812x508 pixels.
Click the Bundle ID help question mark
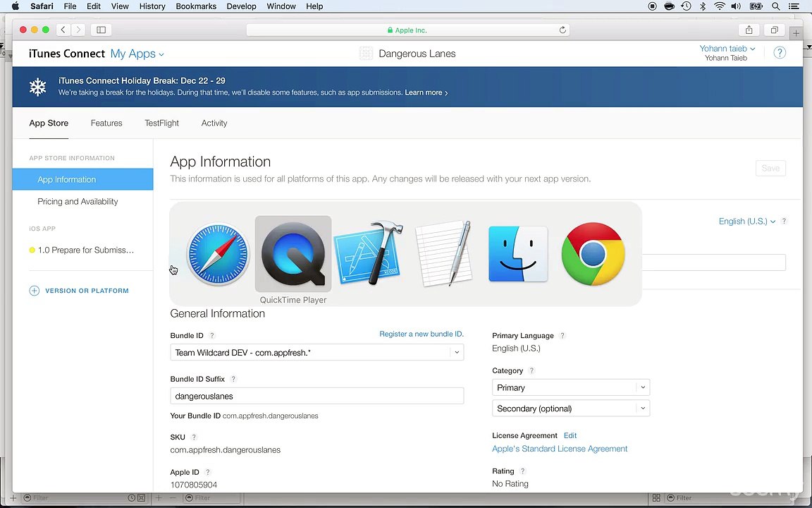[x=211, y=335]
